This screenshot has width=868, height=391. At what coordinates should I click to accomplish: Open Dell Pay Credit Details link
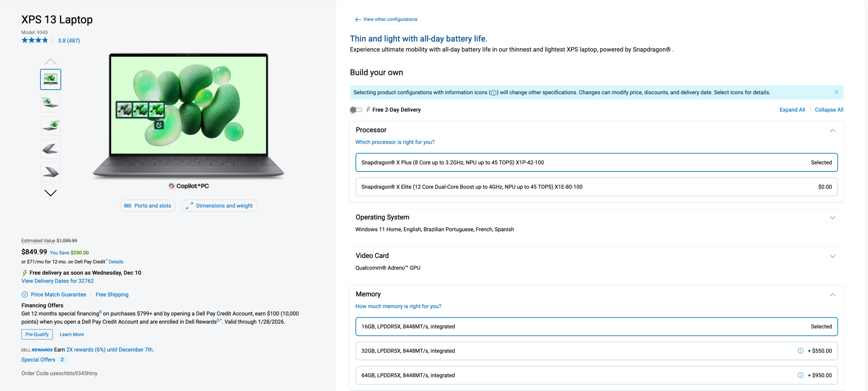tap(116, 262)
